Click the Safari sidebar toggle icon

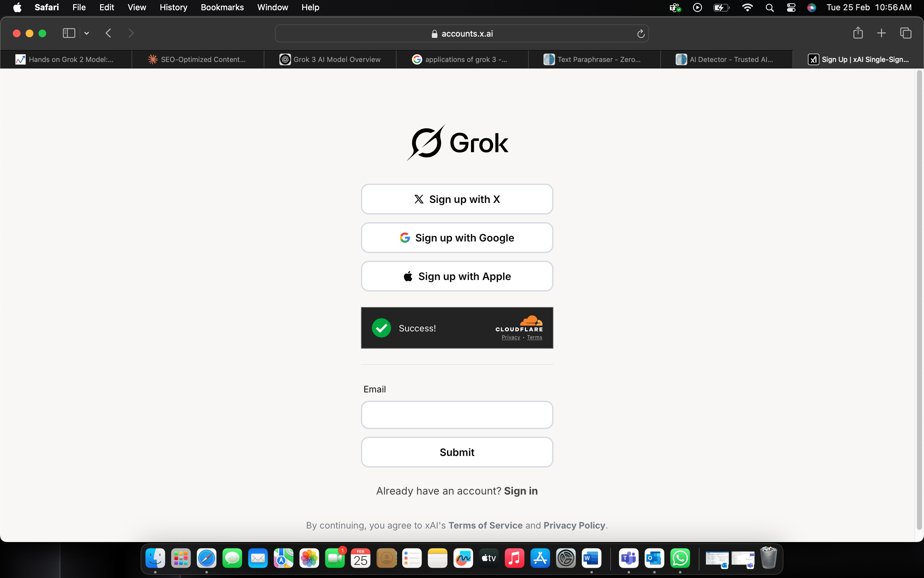click(x=69, y=33)
